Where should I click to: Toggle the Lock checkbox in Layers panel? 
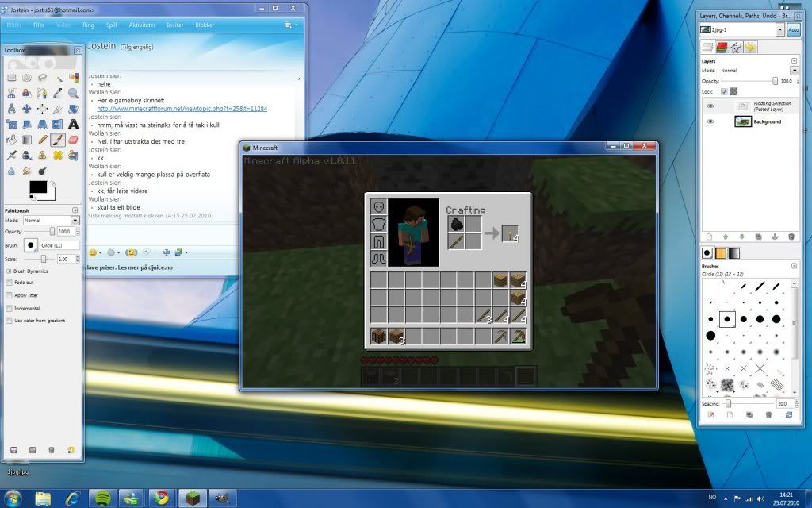pyautogui.click(x=724, y=92)
